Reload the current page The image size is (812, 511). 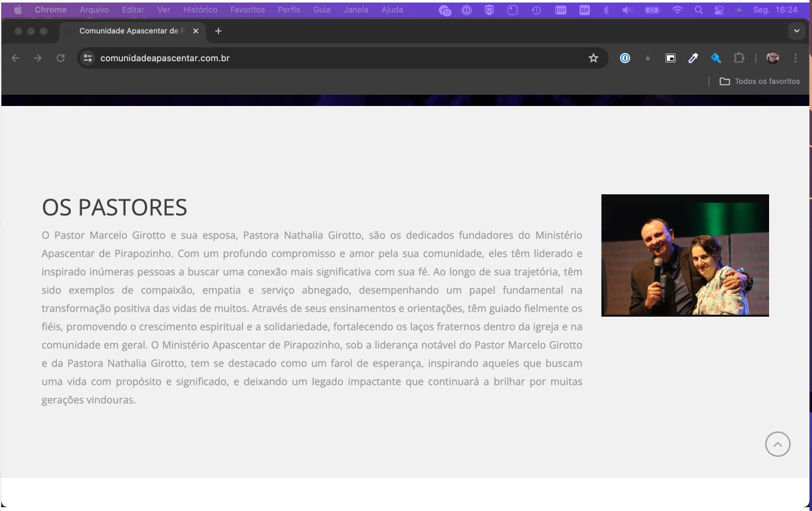61,58
